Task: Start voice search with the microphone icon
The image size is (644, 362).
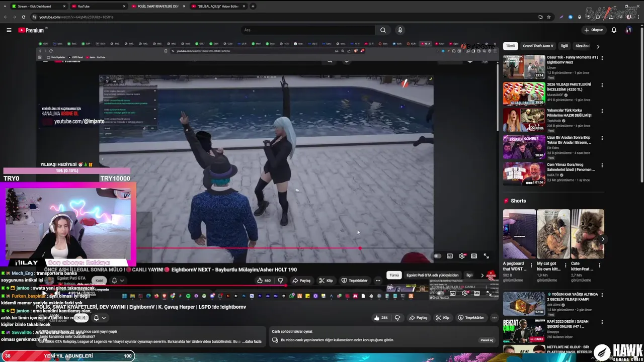Action: tap(400, 30)
